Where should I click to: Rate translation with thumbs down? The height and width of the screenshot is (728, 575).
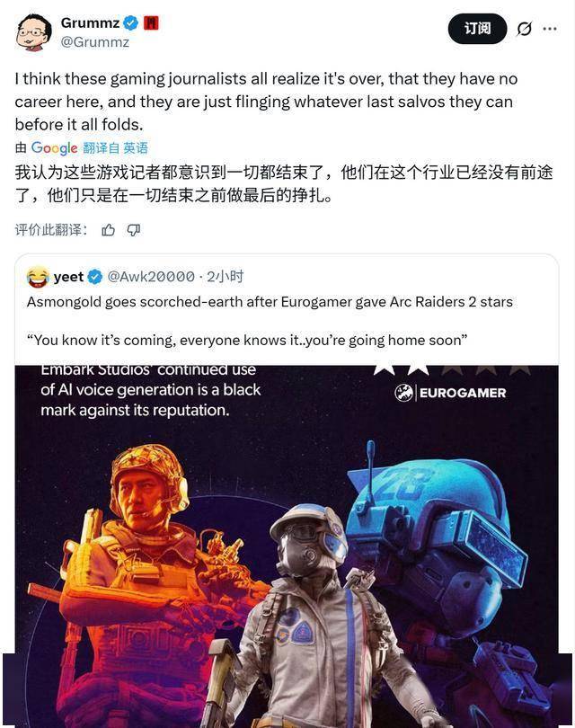134,230
